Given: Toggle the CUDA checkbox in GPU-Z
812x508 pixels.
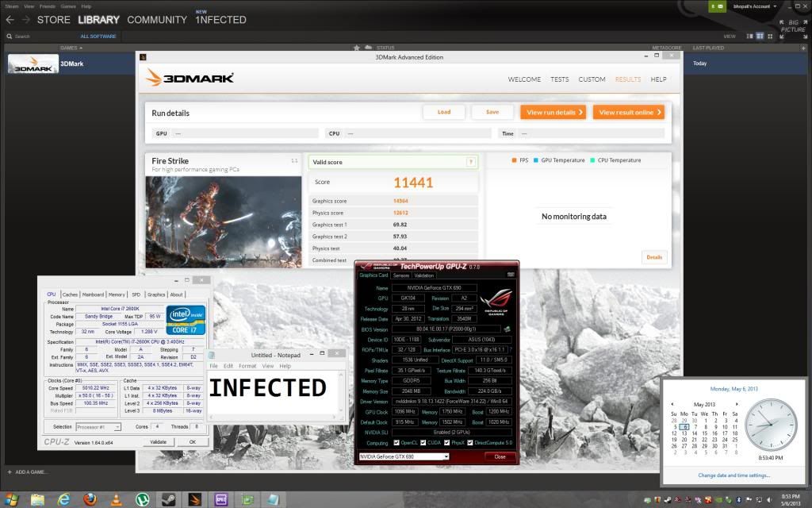Looking at the screenshot, I should [423, 443].
